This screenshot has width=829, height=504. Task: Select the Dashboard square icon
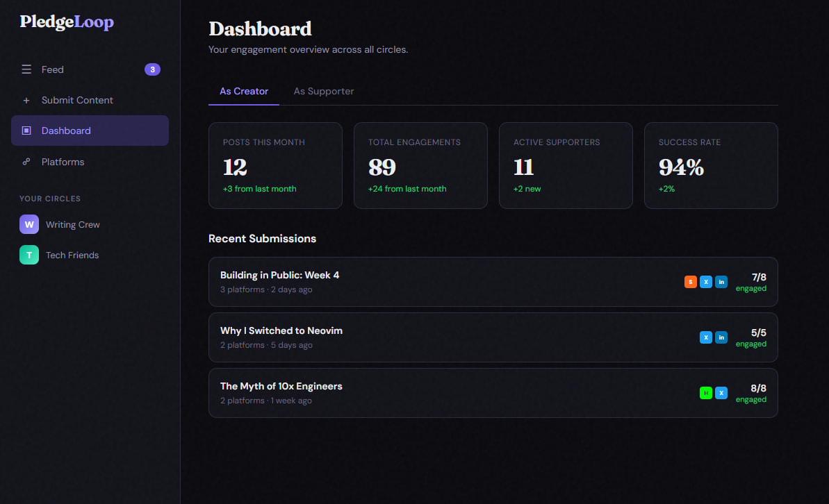pos(26,131)
